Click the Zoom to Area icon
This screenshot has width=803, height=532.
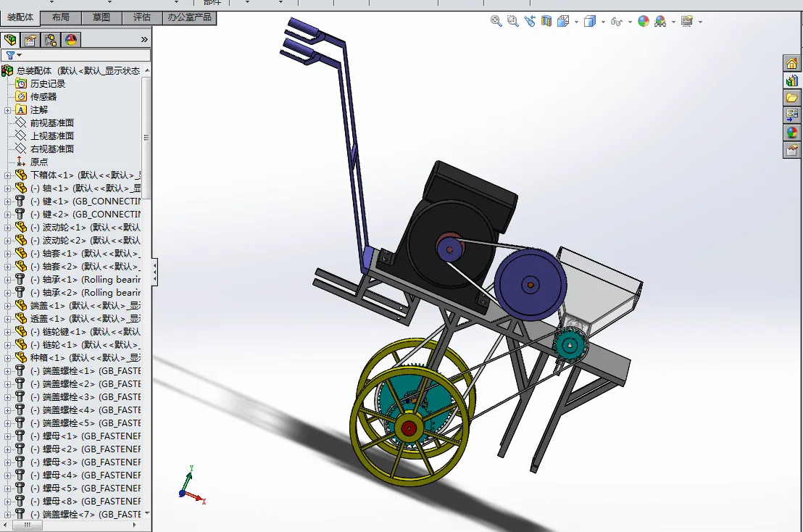point(512,21)
